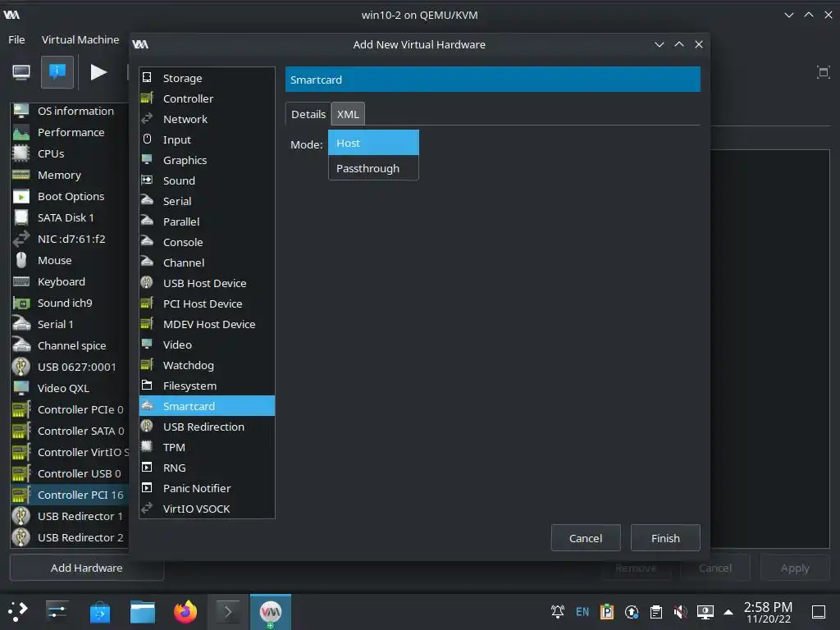
Task: Select SATA Disk 1 device
Action: [x=70, y=217]
